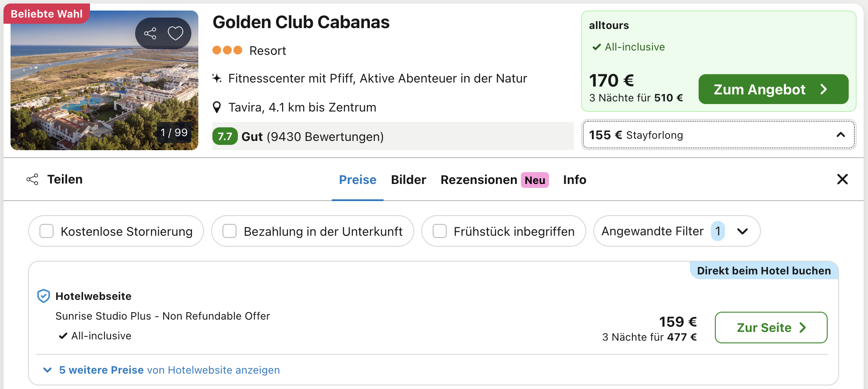This screenshot has width=868, height=389.
Task: Click the Zur Seite button
Action: click(x=771, y=328)
